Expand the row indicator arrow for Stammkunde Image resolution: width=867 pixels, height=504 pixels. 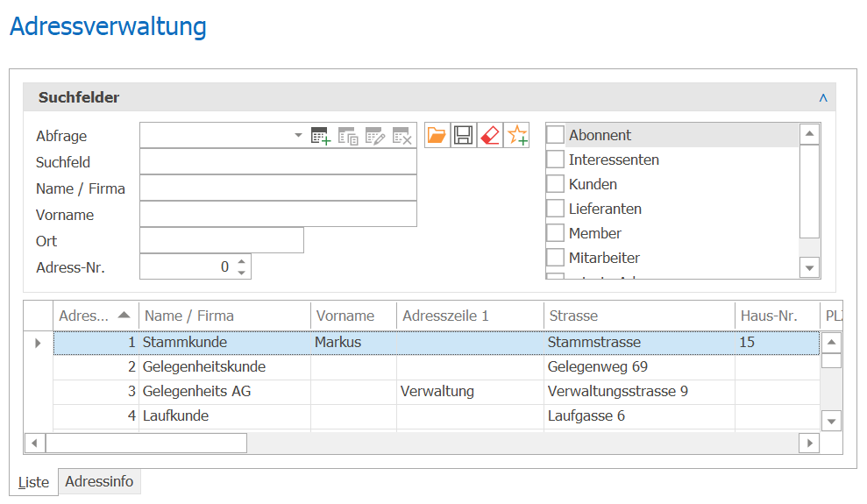(x=38, y=343)
